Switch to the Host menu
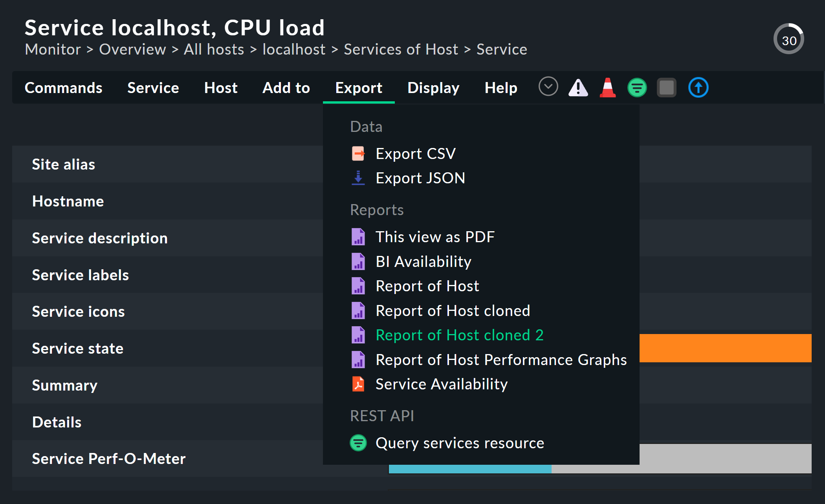The image size is (825, 504). click(220, 88)
